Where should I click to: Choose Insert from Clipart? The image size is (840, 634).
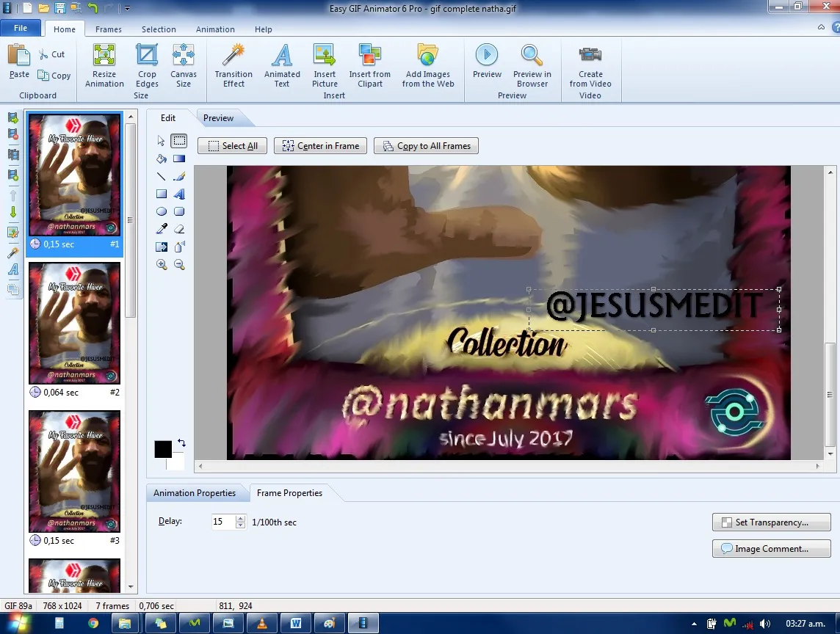[x=369, y=65]
